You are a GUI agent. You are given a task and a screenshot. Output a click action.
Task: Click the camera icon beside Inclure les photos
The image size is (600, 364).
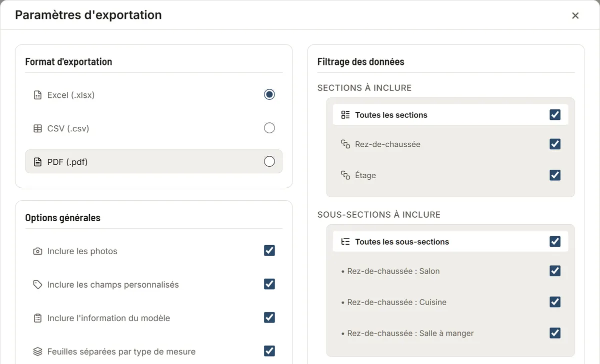point(37,251)
